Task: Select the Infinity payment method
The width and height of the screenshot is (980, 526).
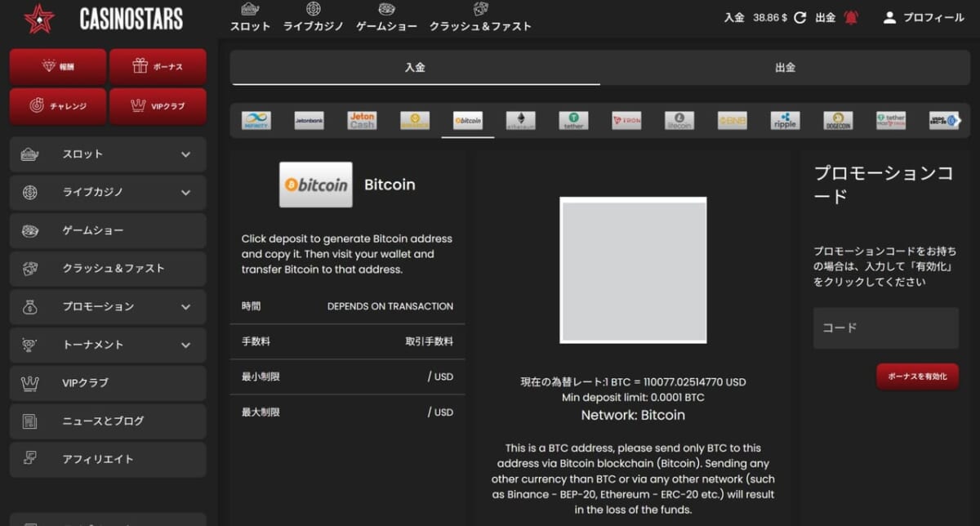Action: (x=256, y=121)
